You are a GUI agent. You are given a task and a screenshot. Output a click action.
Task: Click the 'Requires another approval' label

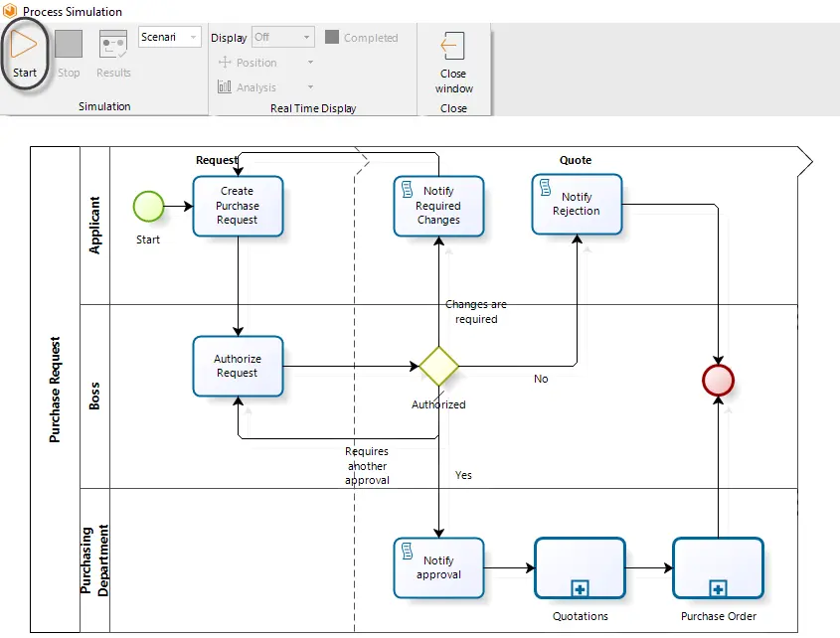coord(367,465)
